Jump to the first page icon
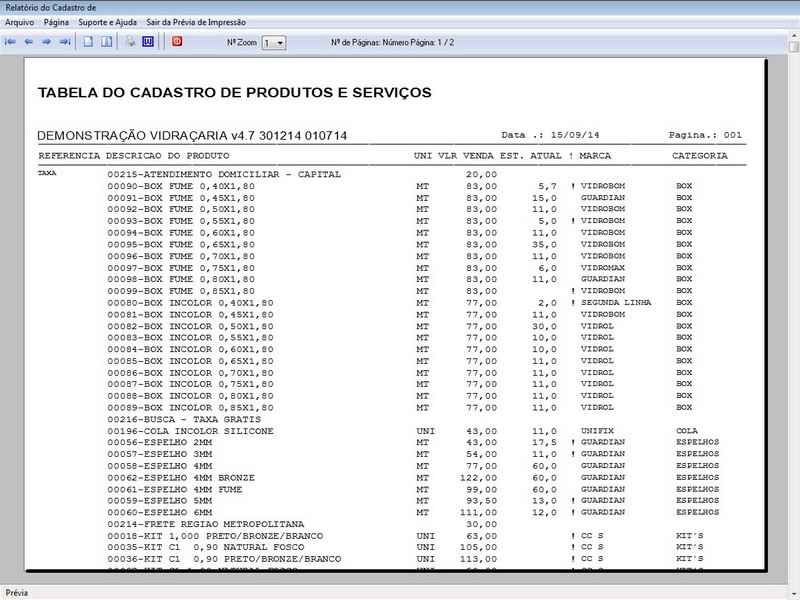 10,40
